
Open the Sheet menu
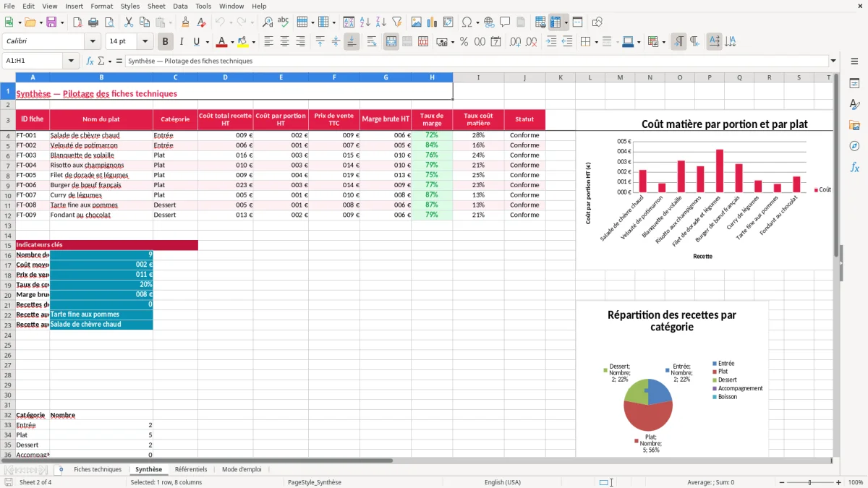156,6
